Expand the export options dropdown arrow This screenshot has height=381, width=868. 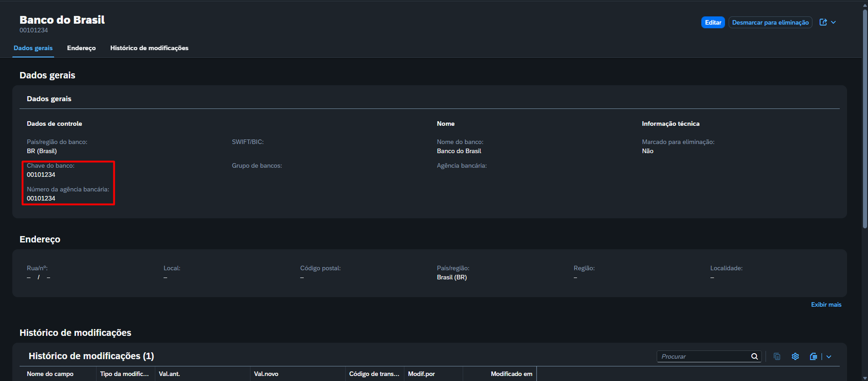(829, 356)
